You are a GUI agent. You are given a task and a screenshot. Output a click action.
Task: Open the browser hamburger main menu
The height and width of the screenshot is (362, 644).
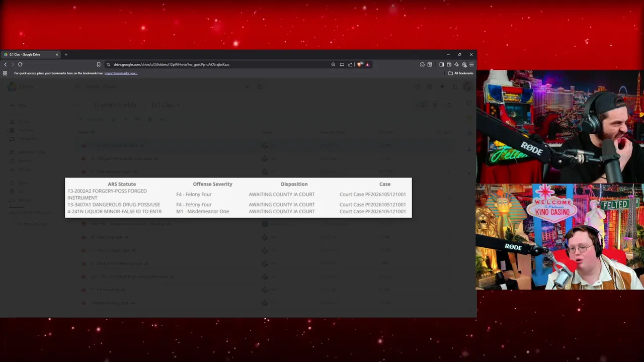[x=471, y=64]
